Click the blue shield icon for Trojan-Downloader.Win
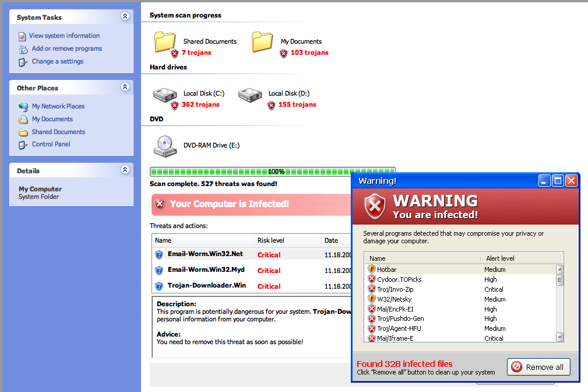 [x=159, y=286]
